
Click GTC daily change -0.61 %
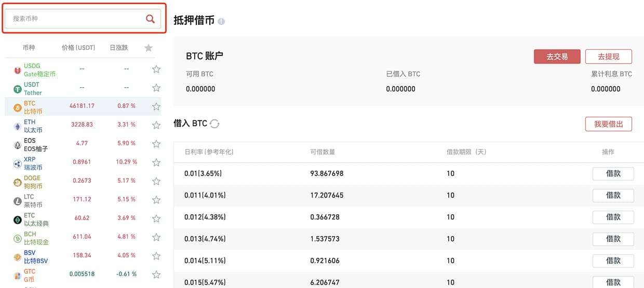pyautogui.click(x=127, y=274)
